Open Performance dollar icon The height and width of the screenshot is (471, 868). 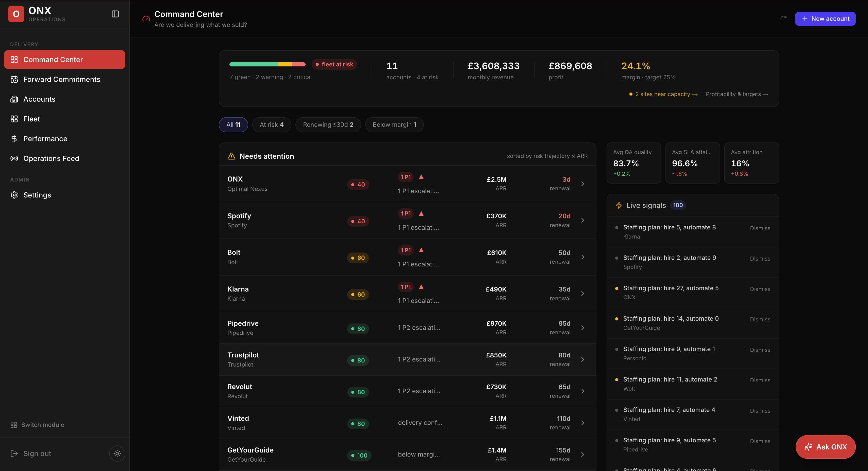point(14,139)
